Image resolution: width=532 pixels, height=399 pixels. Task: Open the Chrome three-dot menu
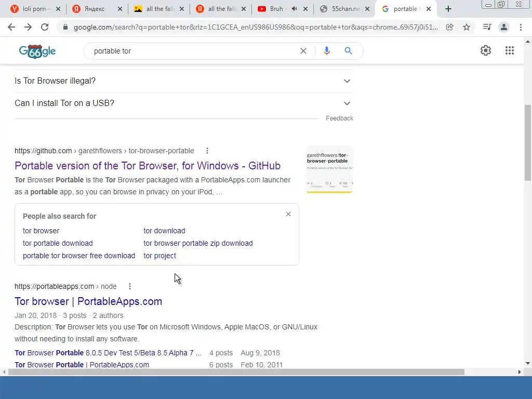[521, 27]
